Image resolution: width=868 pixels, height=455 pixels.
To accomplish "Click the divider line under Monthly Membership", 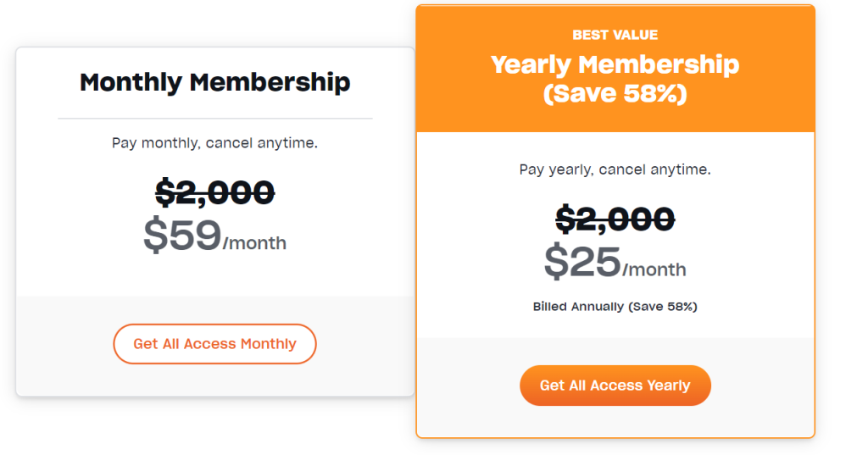I will point(214,119).
